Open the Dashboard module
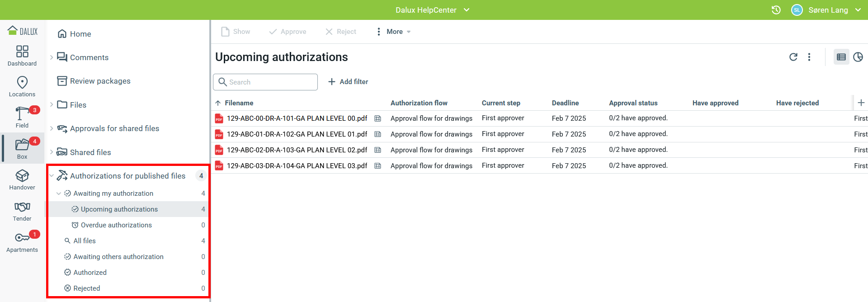The width and height of the screenshot is (868, 302). coord(22,56)
